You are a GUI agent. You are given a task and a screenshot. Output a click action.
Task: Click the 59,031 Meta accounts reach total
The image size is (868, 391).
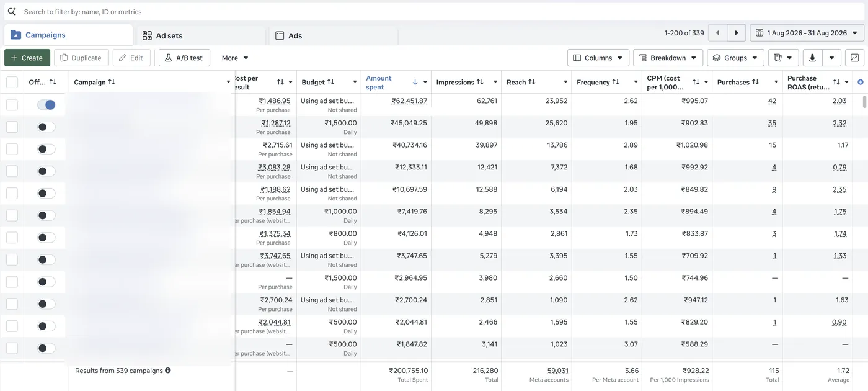(x=557, y=371)
